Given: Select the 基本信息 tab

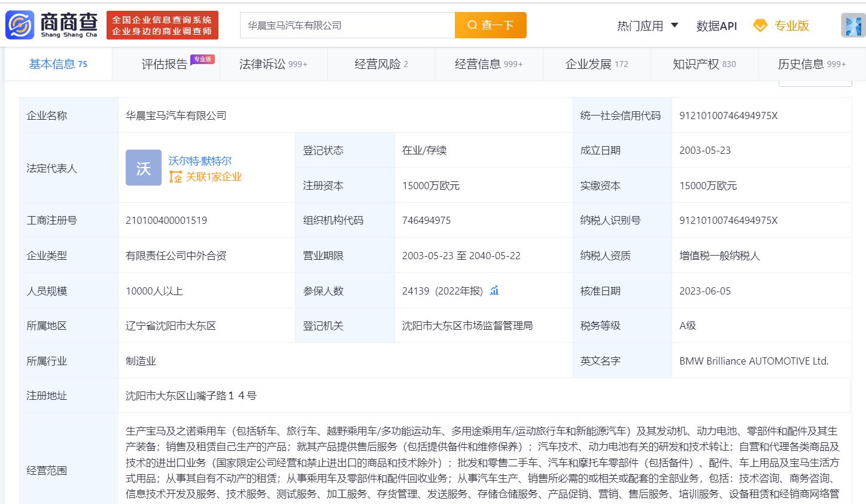Looking at the screenshot, I should tap(58, 64).
